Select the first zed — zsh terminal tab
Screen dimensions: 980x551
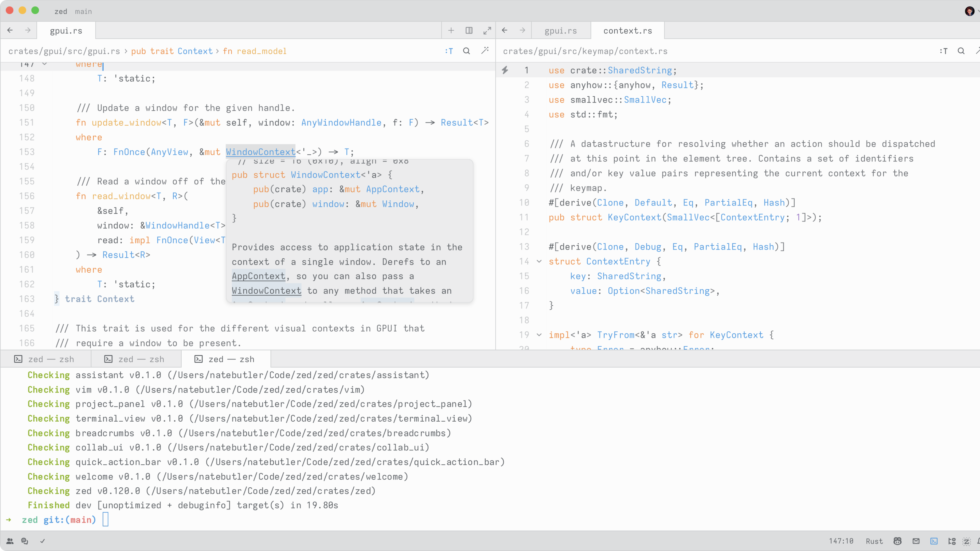tap(45, 359)
